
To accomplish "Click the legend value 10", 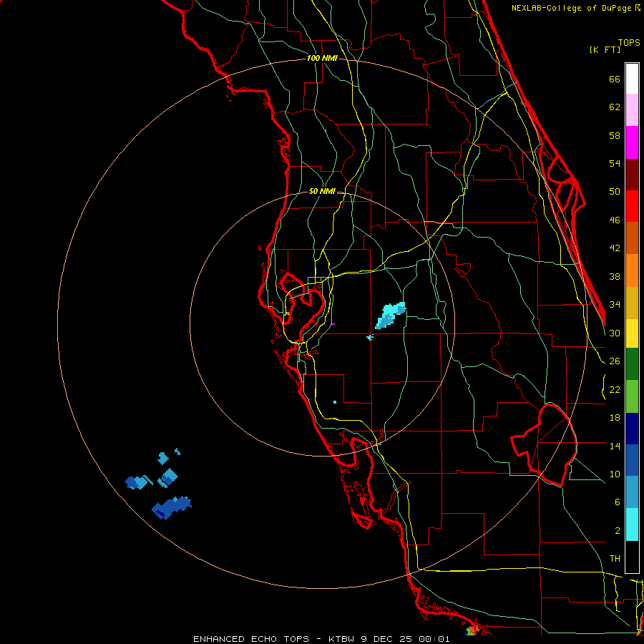I will click(x=615, y=474).
